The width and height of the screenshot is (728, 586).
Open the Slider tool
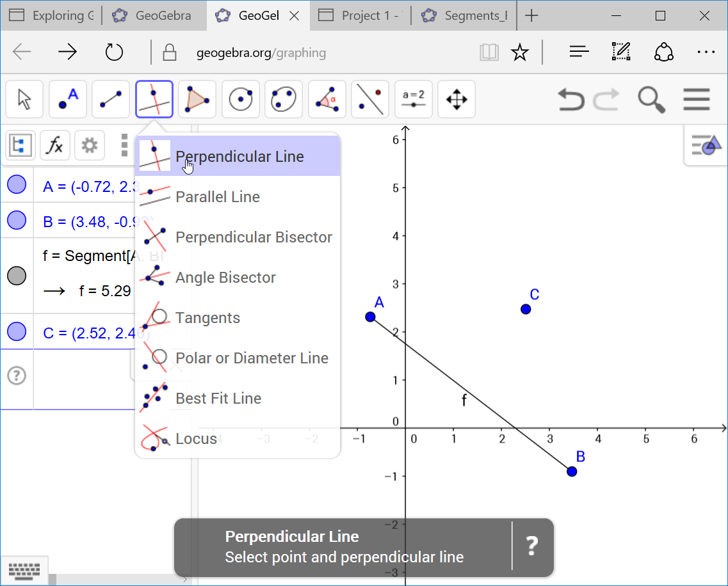click(413, 99)
